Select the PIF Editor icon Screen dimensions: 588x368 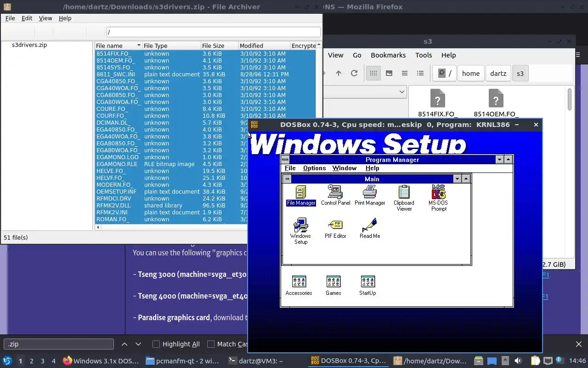coord(335,229)
